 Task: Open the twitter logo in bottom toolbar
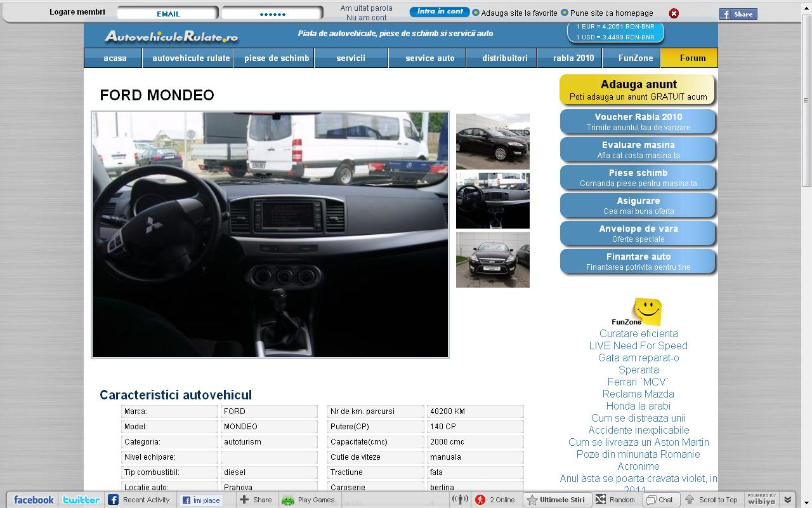coord(81,500)
